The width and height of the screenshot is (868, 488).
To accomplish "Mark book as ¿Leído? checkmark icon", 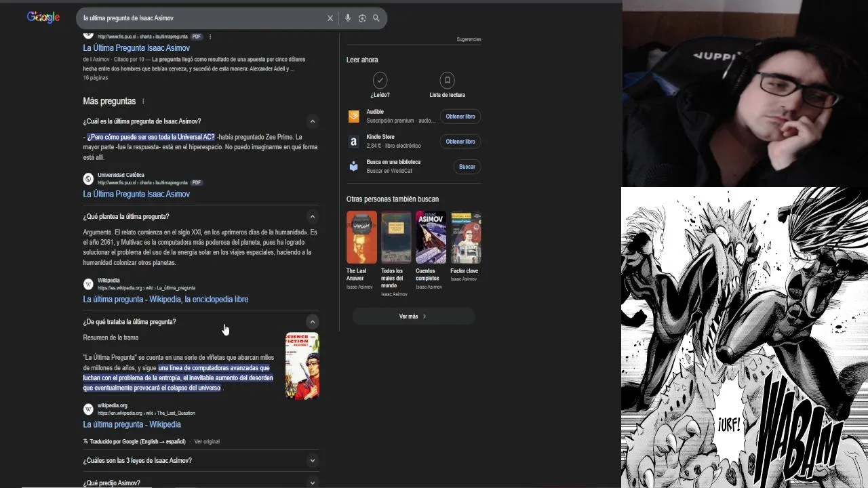I will 380,80.
